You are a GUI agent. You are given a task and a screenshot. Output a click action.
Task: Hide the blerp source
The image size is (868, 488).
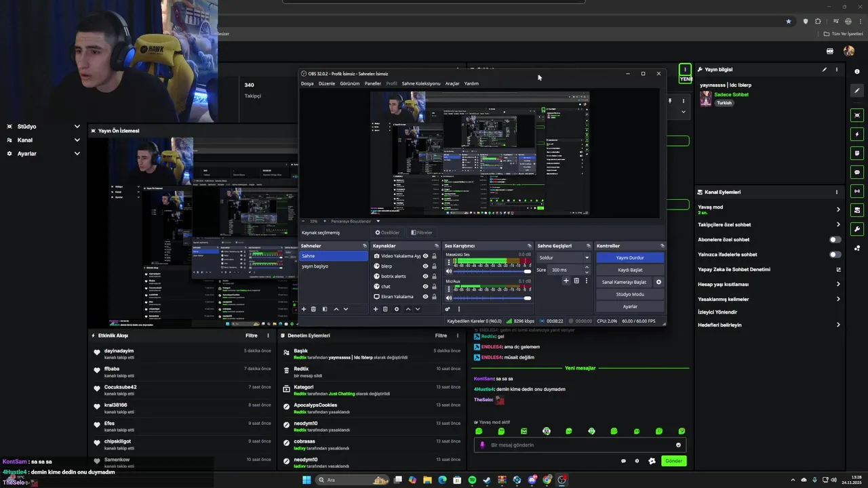click(x=425, y=266)
